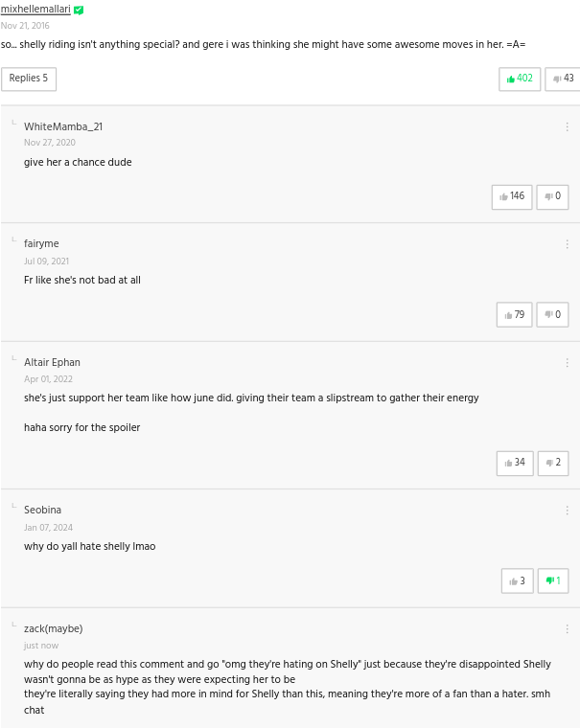Image resolution: width=580 pixels, height=728 pixels.
Task: Like fairyme's reply with 79 likes
Action: 514,315
